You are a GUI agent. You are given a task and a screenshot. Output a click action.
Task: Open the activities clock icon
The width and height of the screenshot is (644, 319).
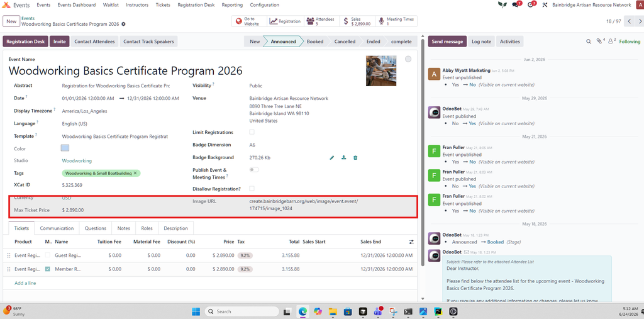531,5
